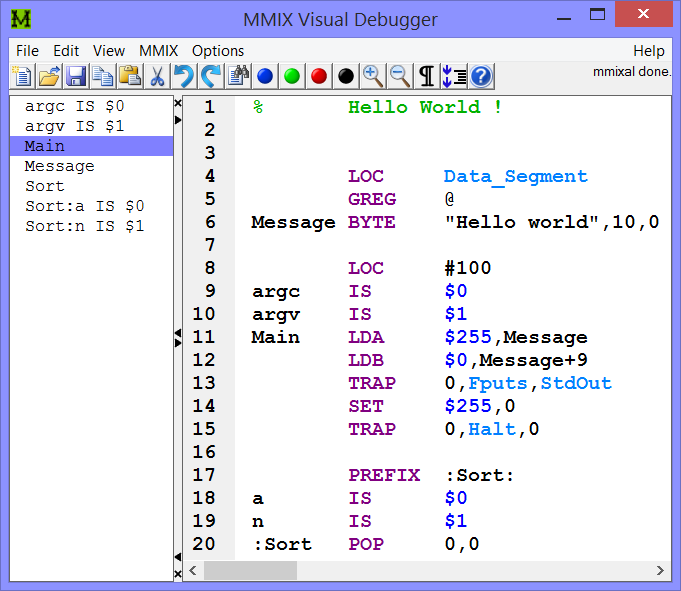Maximize the MMIX Visual Debugger window
Screen dimensions: 681x591
(597, 15)
